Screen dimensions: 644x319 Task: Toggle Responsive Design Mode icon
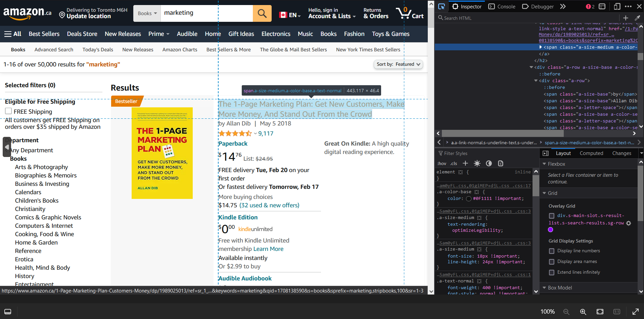coord(617,6)
